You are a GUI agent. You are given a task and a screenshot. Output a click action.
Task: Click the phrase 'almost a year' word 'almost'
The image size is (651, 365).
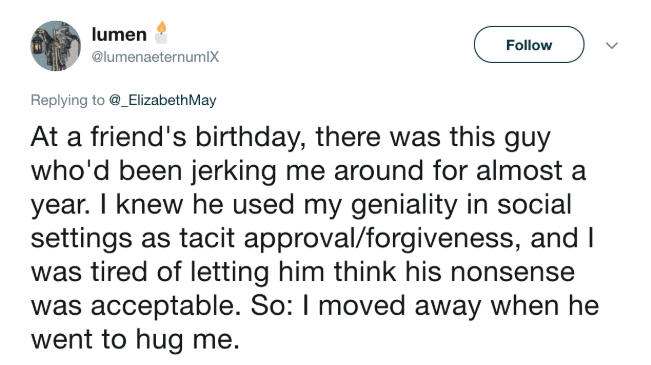(519, 171)
